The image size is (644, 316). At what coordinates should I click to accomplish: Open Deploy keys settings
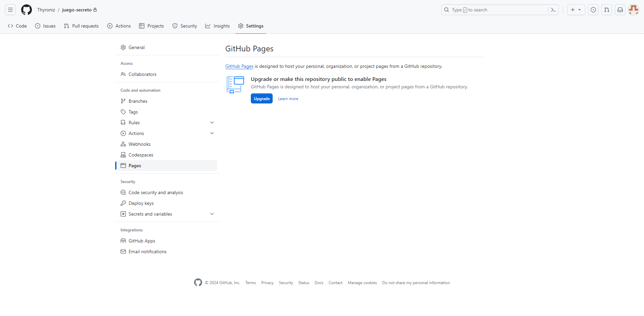pyautogui.click(x=168, y=203)
